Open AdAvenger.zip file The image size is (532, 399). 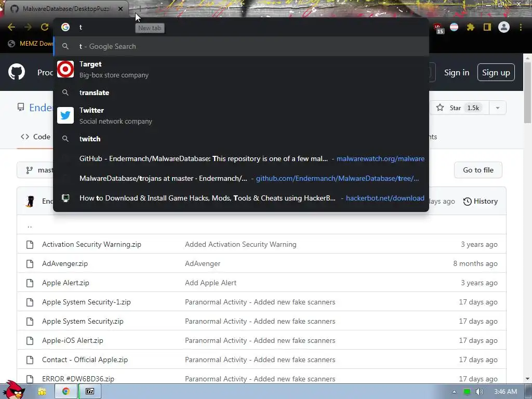(x=65, y=263)
